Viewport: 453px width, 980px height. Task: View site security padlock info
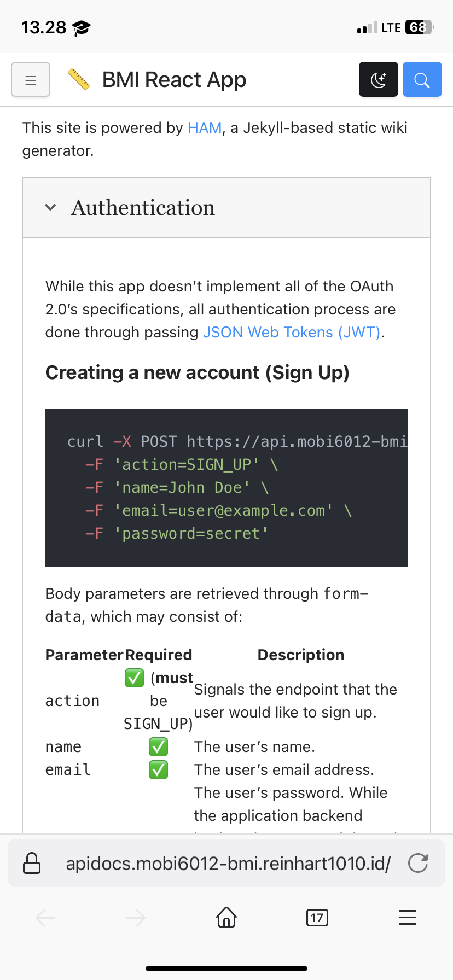[x=32, y=863]
